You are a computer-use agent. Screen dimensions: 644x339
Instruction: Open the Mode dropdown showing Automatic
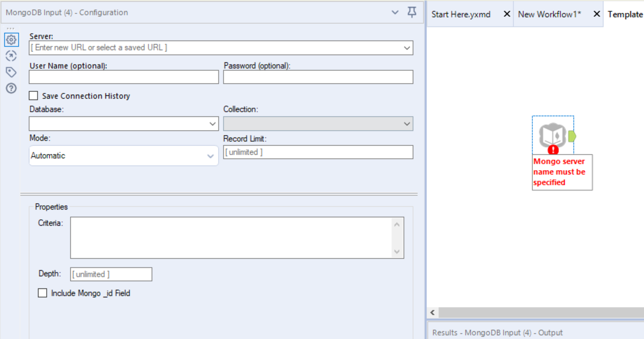click(210, 156)
